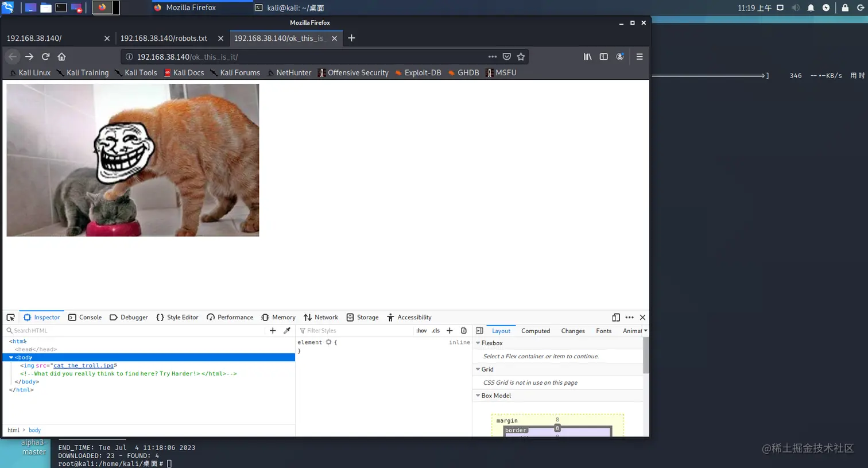868x468 pixels.
Task: Click the Search HTML field
Action: click(135, 331)
